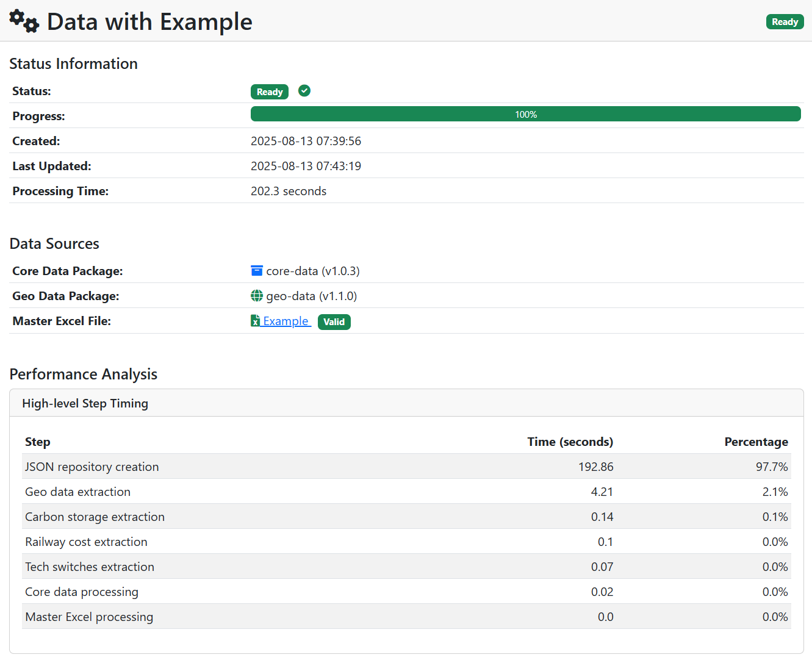The image size is (812, 660).
Task: Click the green globe icon for geo-data
Action: pyautogui.click(x=257, y=296)
